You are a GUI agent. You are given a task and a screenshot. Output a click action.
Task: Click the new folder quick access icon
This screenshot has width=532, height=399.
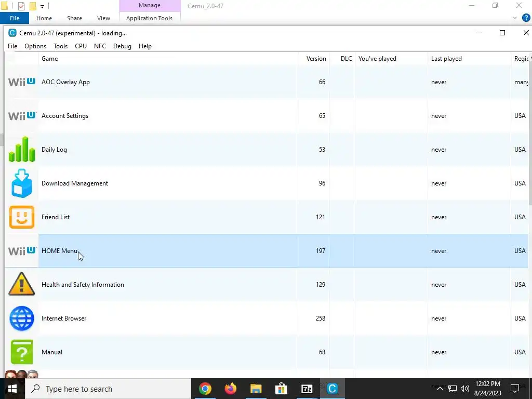(33, 6)
